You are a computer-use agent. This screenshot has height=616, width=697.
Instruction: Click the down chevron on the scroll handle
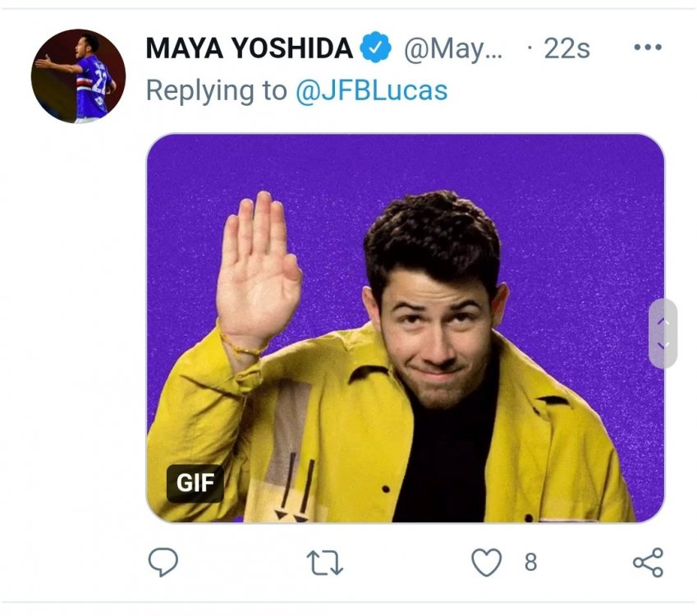click(x=663, y=346)
